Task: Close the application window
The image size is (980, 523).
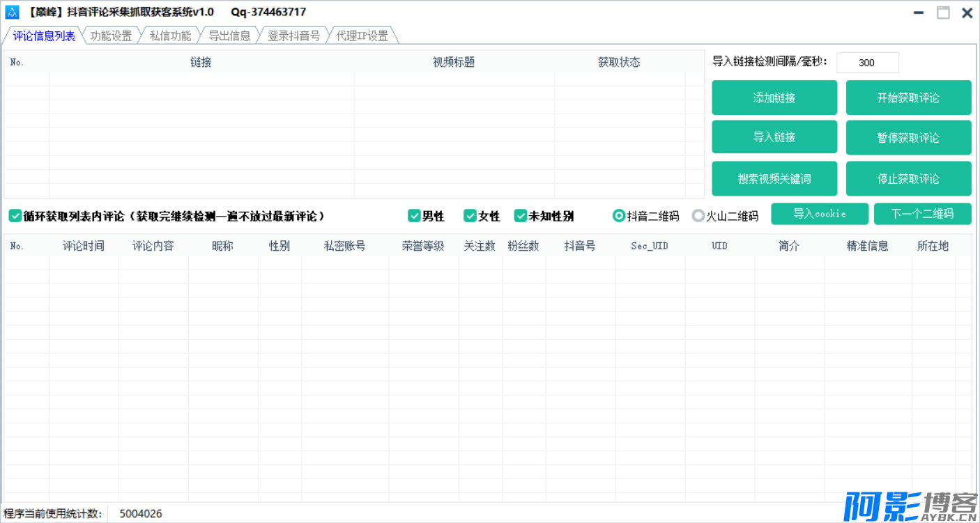Action: 967,13
